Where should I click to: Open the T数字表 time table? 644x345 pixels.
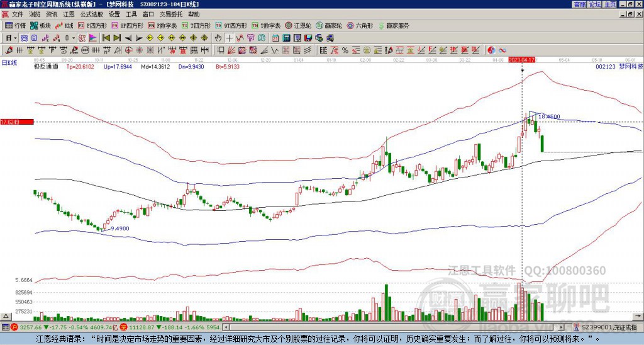pos(266,25)
